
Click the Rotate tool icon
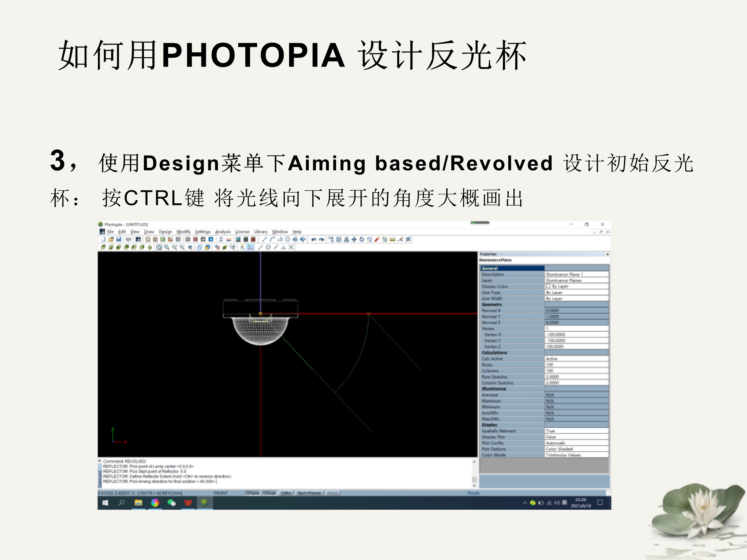pos(362,239)
